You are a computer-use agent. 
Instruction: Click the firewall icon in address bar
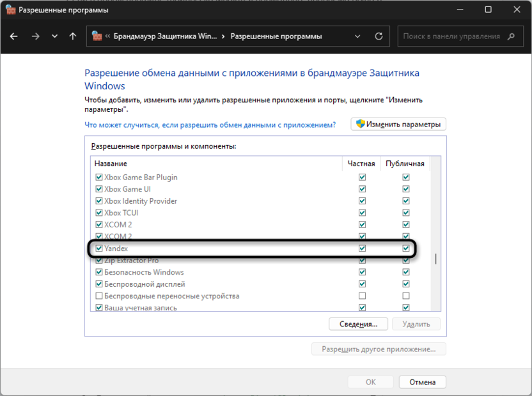pos(97,36)
